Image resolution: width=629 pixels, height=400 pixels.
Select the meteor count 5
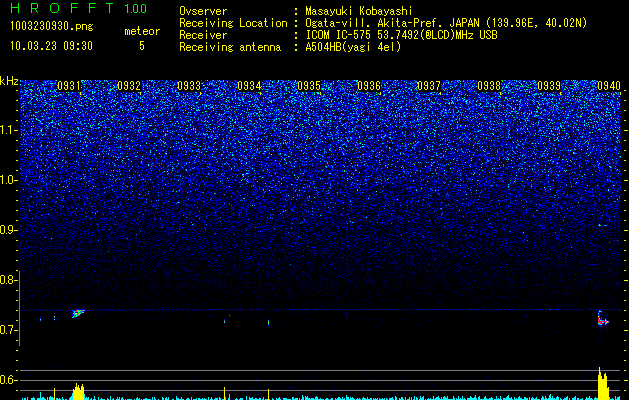pos(142,46)
